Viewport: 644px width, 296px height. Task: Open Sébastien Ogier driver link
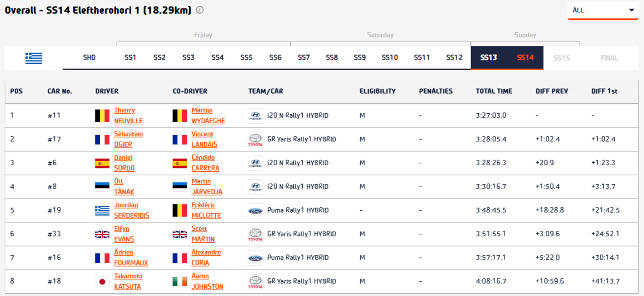click(128, 139)
